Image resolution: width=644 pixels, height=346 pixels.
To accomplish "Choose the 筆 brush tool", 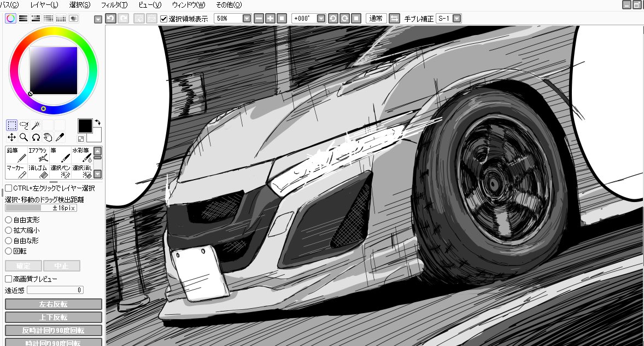I will (60, 155).
